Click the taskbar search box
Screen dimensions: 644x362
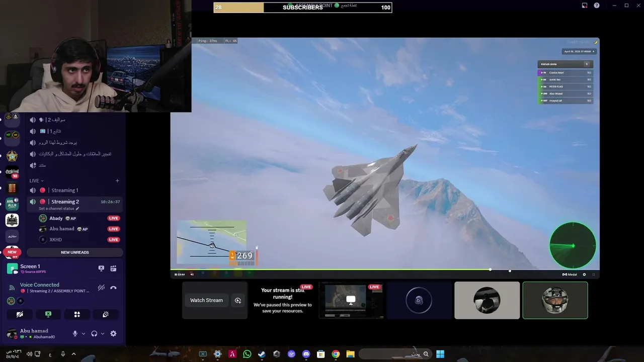395,354
